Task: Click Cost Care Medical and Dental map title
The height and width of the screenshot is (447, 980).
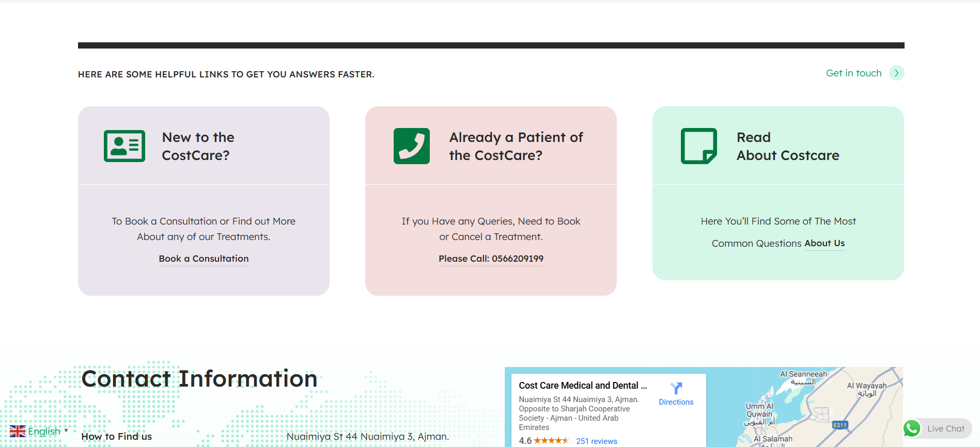Action: [583, 386]
